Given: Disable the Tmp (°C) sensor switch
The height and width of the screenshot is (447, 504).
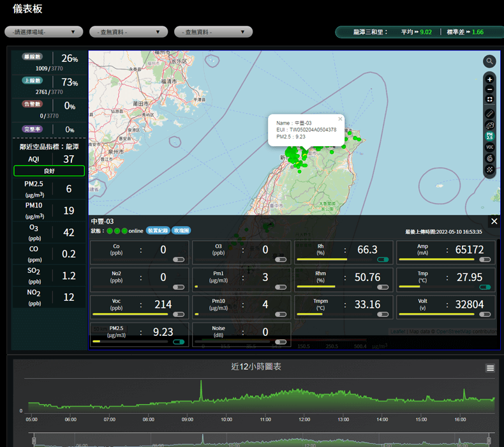Looking at the screenshot, I should tap(485, 287).
